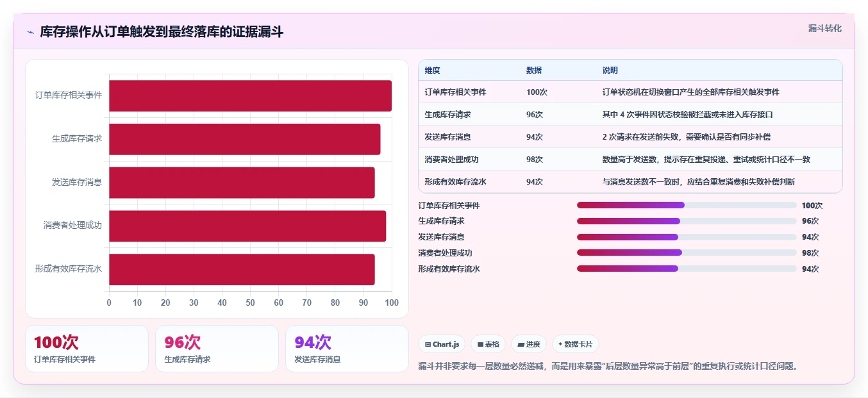Click the 100 tick on chart axis
Screen dimensions: 868x398
point(392,303)
